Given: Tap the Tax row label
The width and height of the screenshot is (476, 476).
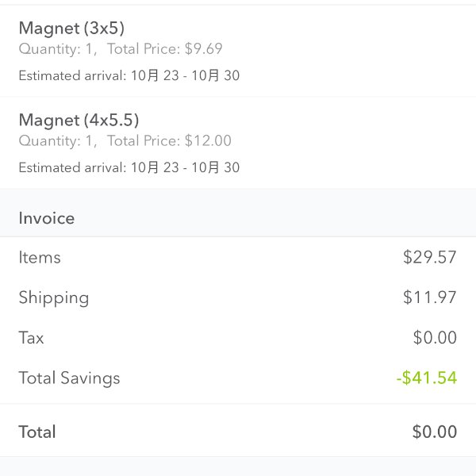Looking at the screenshot, I should click(x=31, y=338).
